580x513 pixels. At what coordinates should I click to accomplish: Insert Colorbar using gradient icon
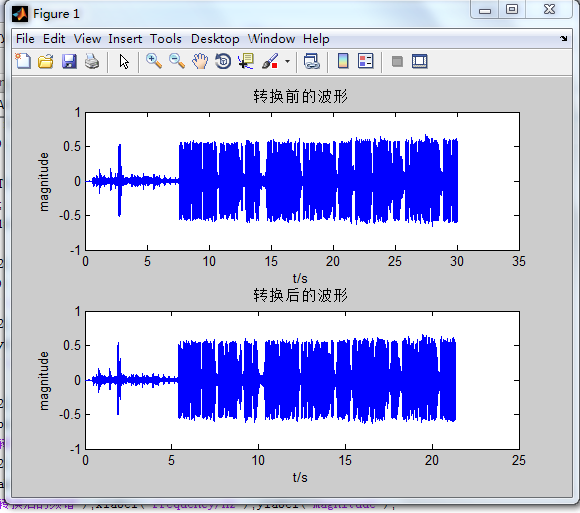click(x=343, y=61)
